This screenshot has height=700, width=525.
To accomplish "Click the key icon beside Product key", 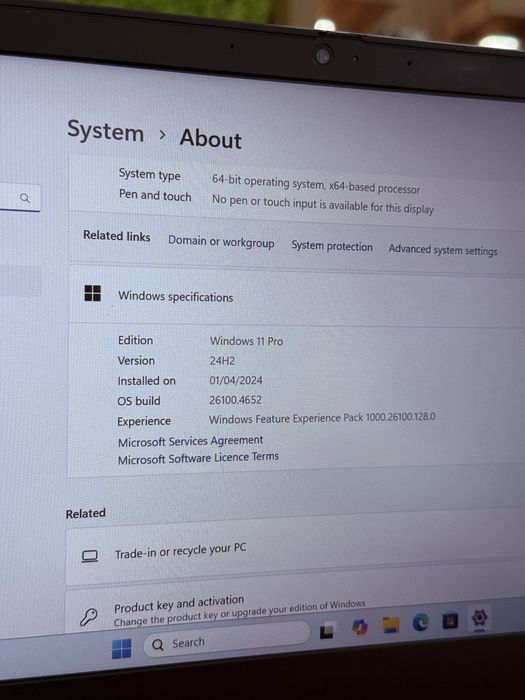I will 88,617.
